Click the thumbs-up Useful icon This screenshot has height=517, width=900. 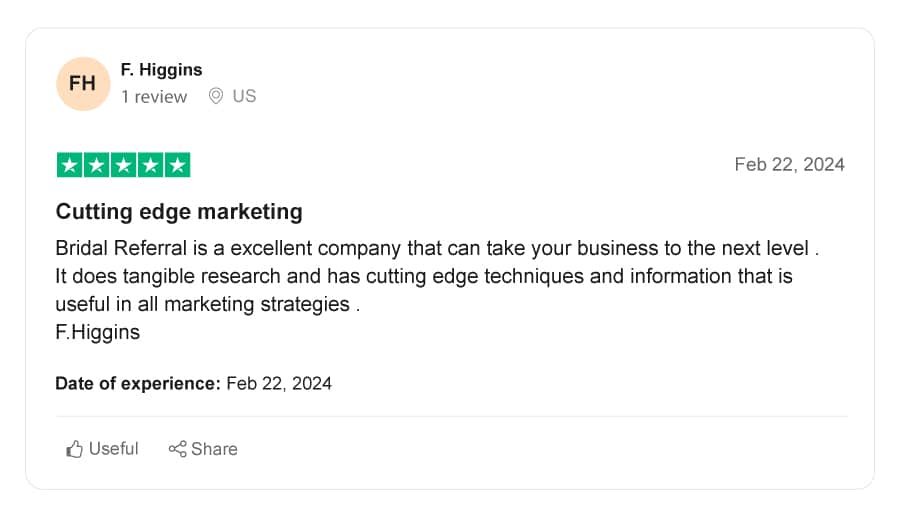point(74,449)
